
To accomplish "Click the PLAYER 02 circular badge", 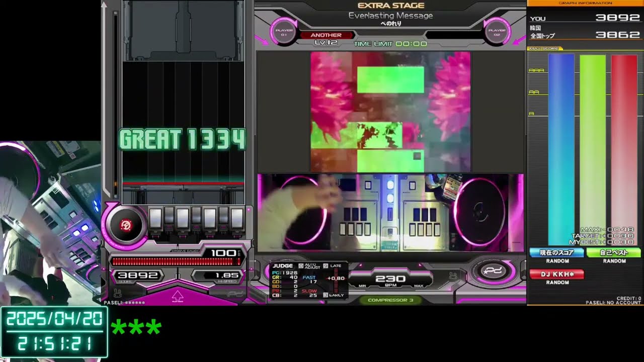I will pyautogui.click(x=496, y=33).
